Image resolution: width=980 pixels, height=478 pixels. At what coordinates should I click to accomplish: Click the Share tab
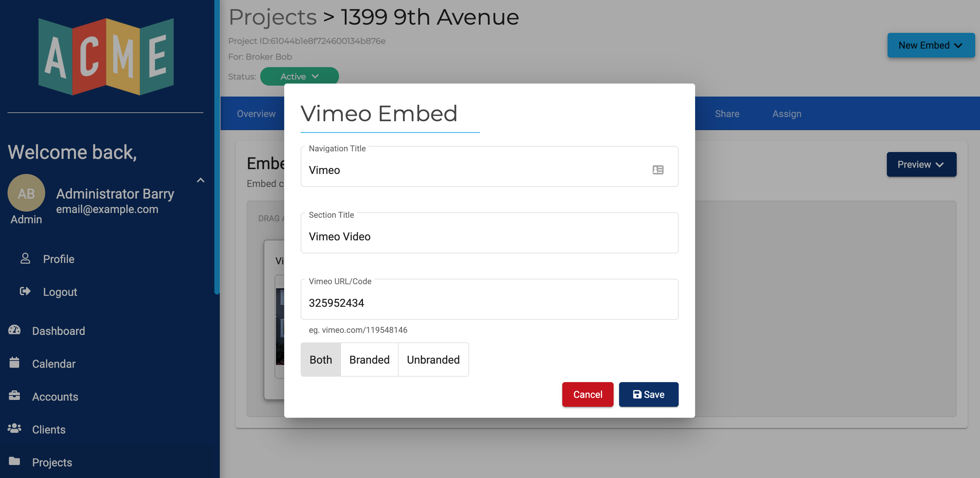point(727,114)
